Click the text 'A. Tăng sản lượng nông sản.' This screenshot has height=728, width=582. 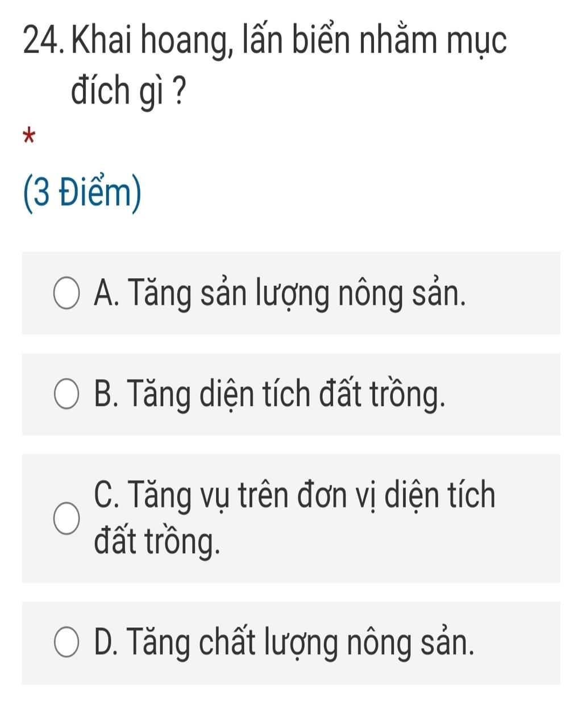(281, 293)
